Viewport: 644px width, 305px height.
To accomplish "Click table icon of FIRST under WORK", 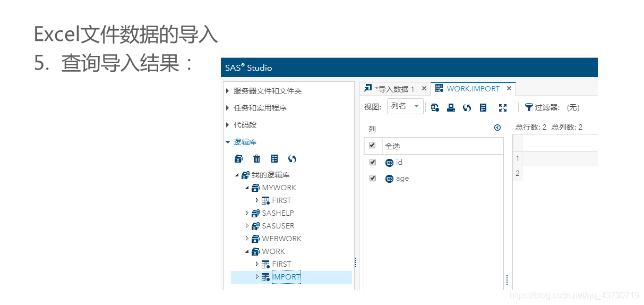I will tap(265, 264).
